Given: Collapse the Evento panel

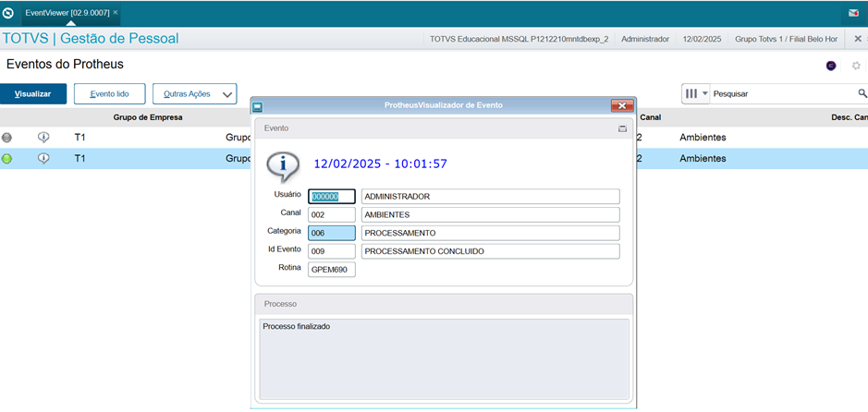Looking at the screenshot, I should (x=622, y=128).
